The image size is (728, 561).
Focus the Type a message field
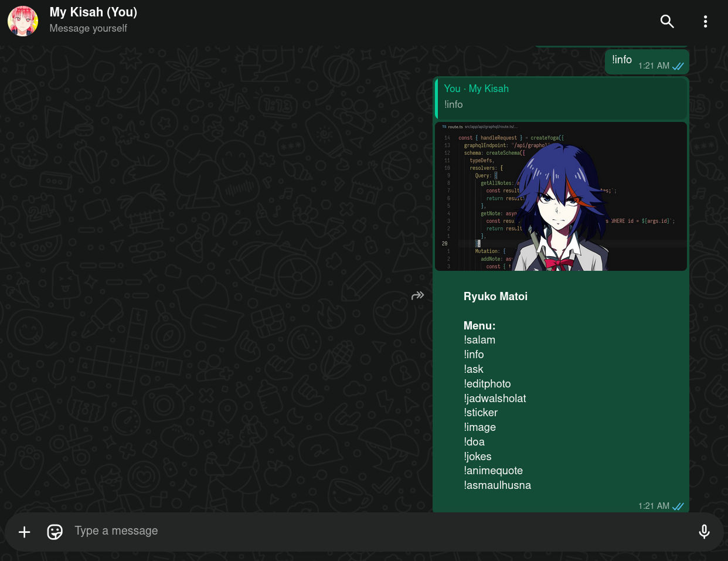[381, 531]
